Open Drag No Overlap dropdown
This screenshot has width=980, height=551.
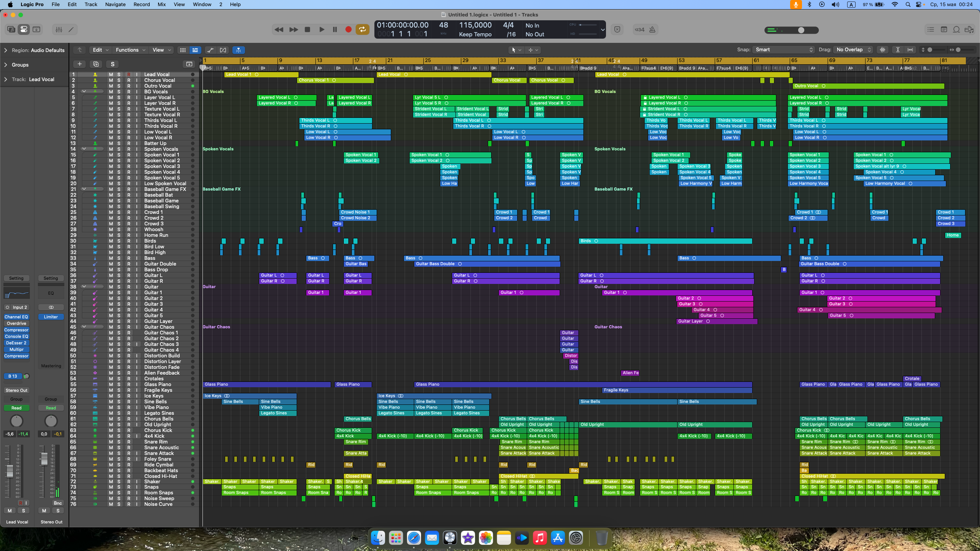tap(853, 50)
